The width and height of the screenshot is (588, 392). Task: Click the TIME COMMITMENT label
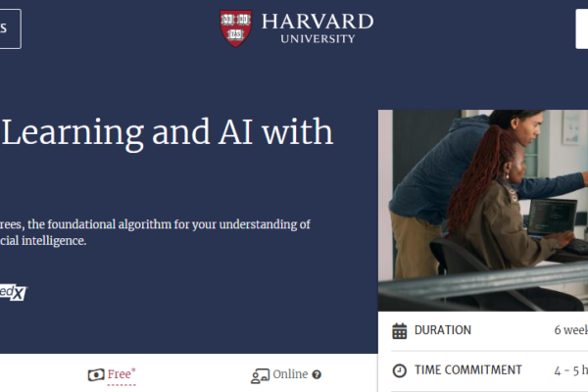click(x=468, y=370)
